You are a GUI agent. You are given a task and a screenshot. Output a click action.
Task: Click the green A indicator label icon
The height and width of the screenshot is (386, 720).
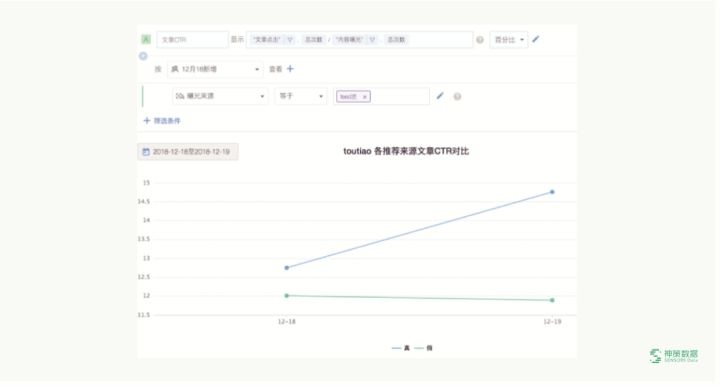pos(146,39)
